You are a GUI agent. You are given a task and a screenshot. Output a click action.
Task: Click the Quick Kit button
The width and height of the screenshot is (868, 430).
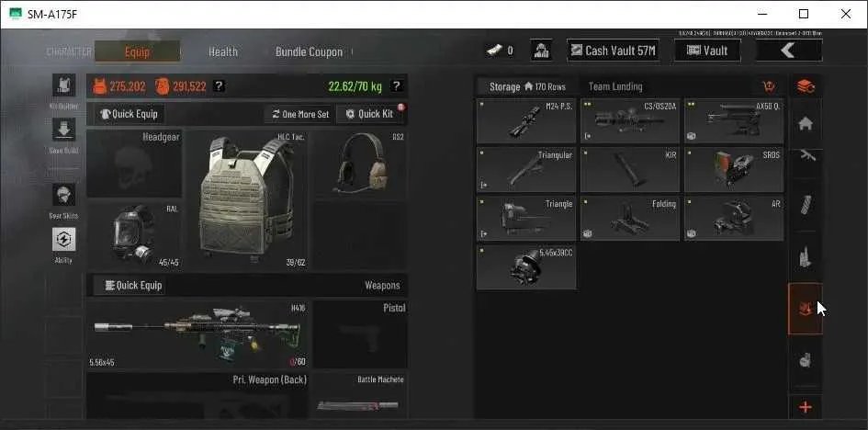[369, 114]
